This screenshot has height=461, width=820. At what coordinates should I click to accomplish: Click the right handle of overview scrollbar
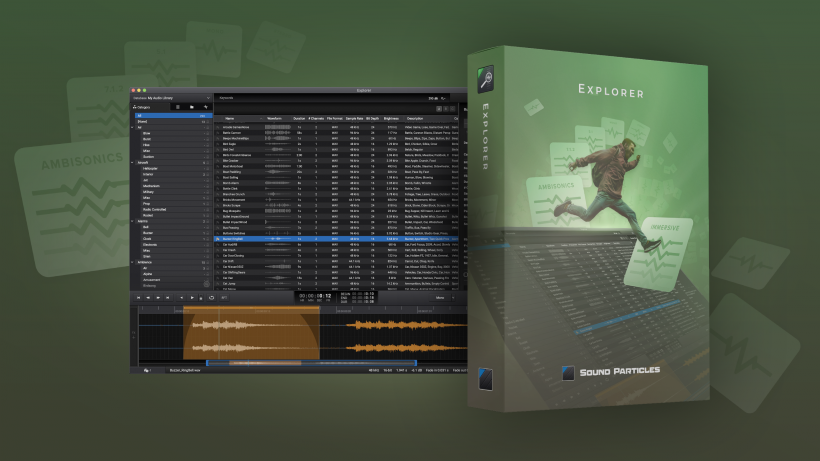click(x=416, y=362)
